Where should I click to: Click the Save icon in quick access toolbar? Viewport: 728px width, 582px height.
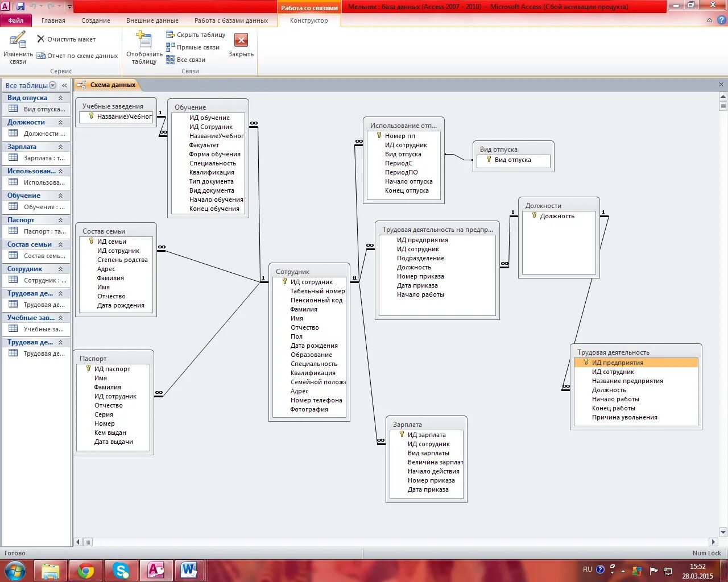[20, 7]
